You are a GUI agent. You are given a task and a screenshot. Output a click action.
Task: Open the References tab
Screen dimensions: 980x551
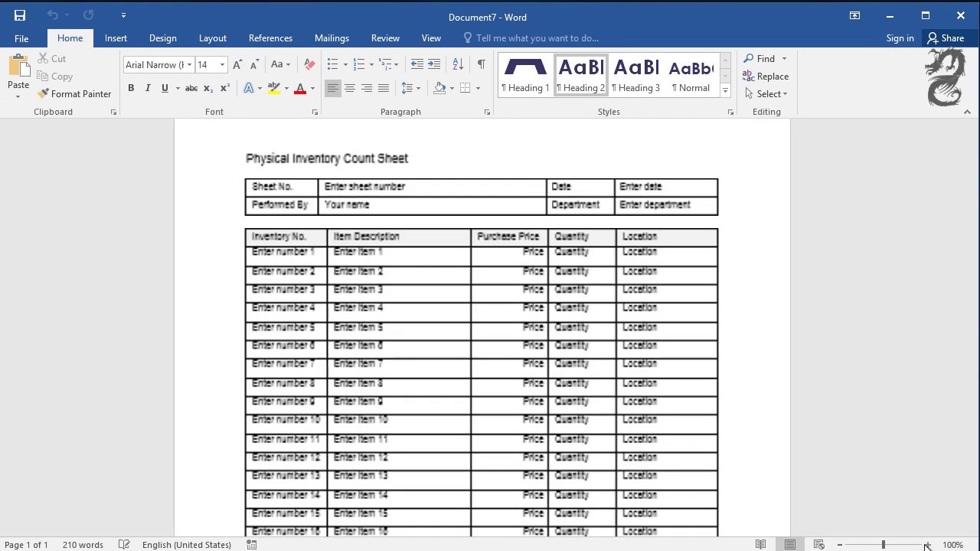(x=270, y=38)
